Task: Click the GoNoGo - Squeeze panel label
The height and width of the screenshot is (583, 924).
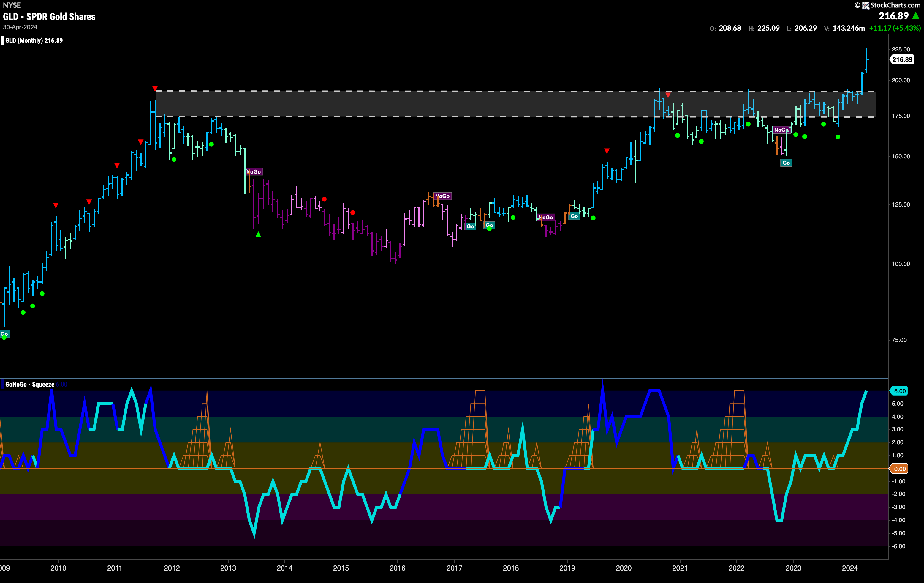Action: coord(30,385)
